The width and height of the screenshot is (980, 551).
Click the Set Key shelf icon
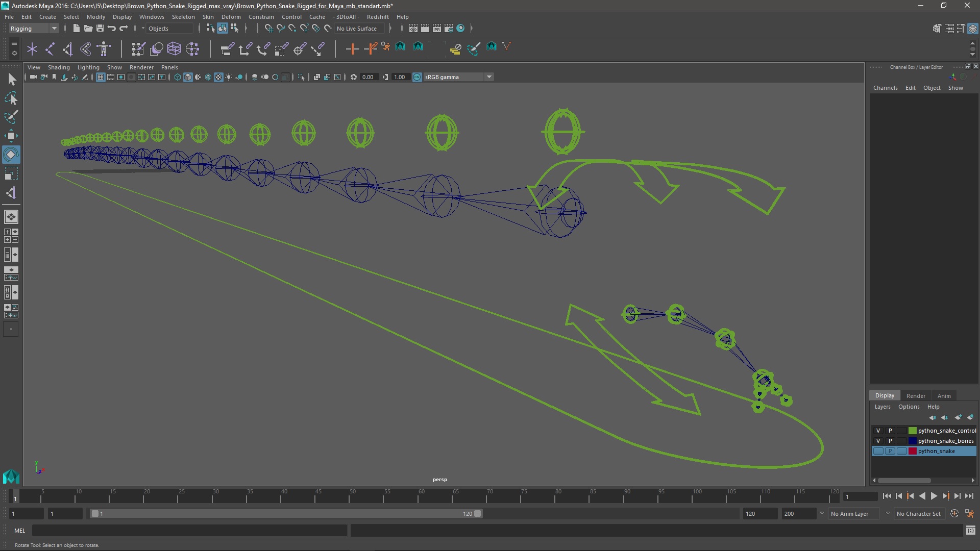pos(352,49)
